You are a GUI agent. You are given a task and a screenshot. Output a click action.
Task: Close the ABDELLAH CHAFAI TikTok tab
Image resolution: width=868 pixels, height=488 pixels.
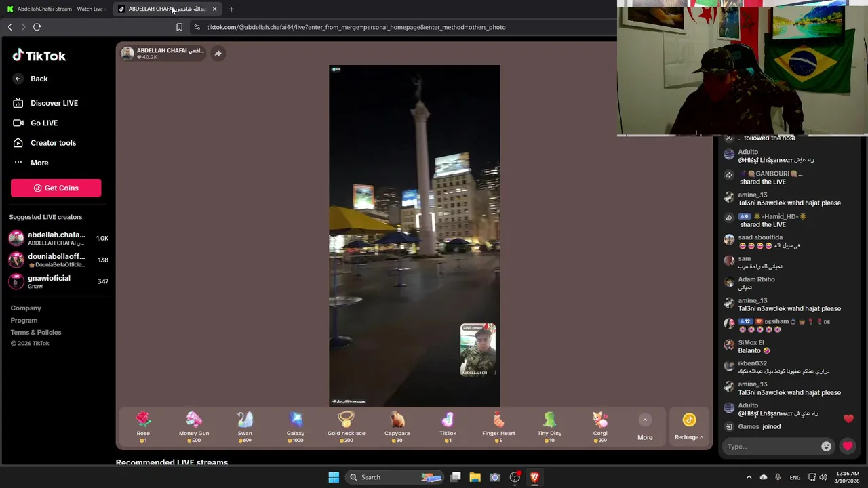(214, 9)
